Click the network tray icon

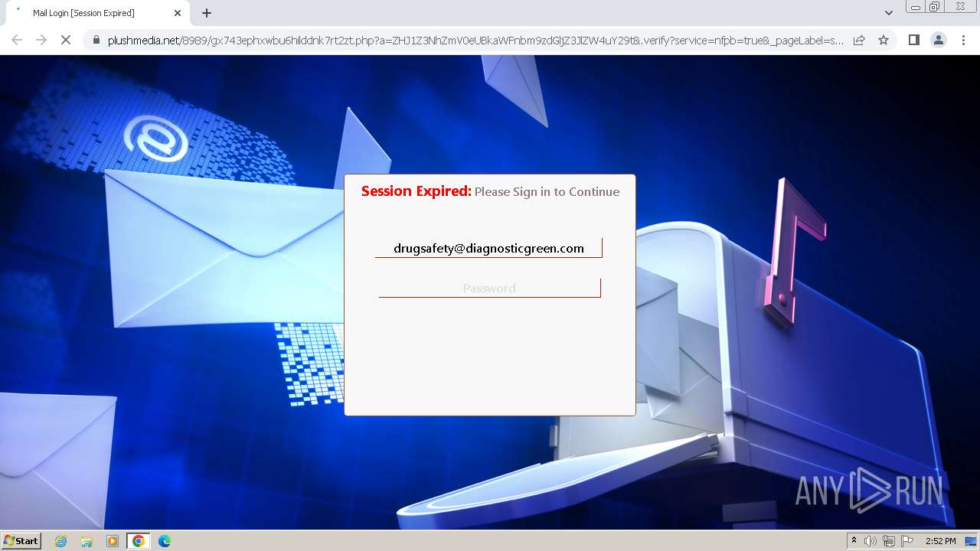click(889, 541)
